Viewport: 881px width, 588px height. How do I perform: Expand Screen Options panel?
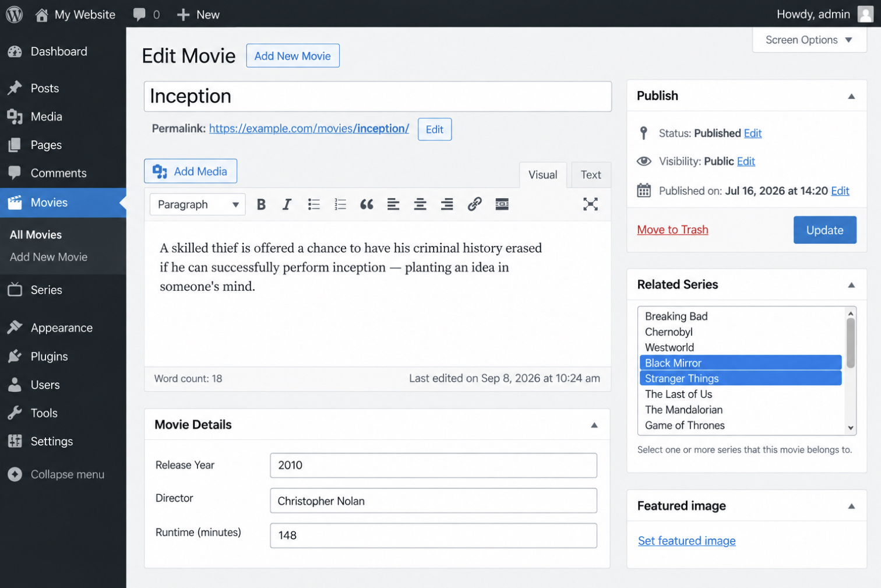point(809,40)
